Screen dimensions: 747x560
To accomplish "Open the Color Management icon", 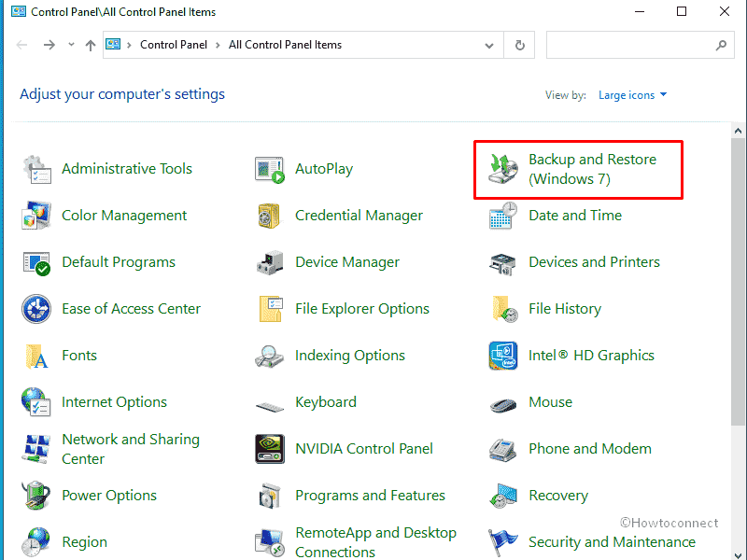I will pyautogui.click(x=36, y=216).
